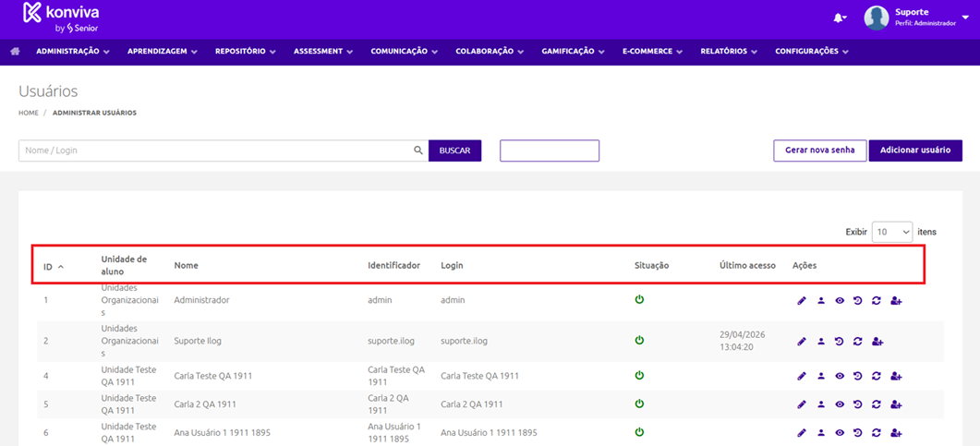Open the E-commerce menu
Image resolution: width=980 pixels, height=446 pixels.
(x=652, y=52)
